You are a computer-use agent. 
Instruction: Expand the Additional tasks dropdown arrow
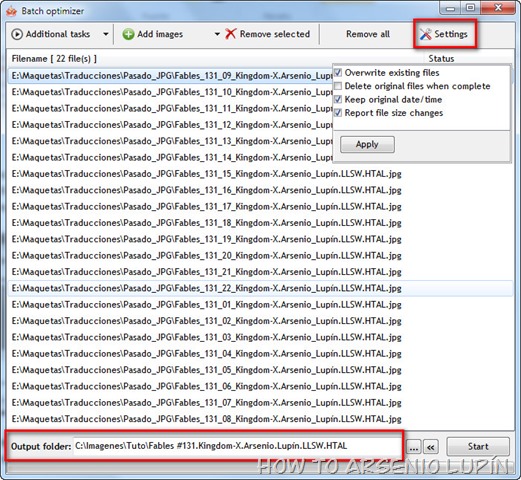(106, 34)
